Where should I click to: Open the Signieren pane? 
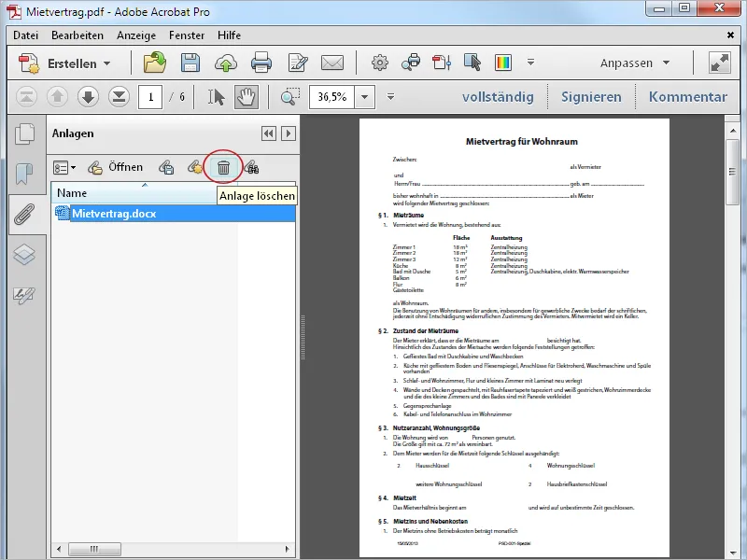pos(591,97)
